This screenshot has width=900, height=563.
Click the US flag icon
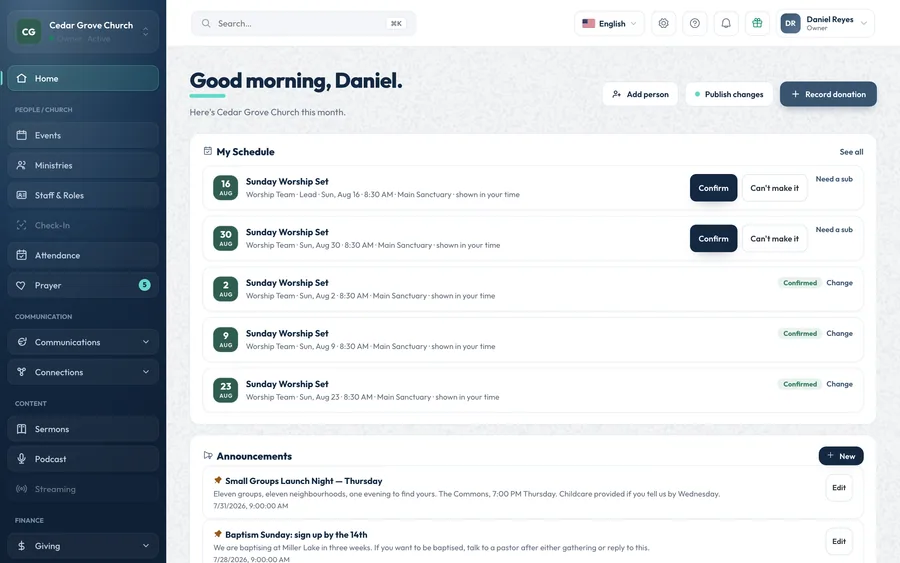pos(588,24)
